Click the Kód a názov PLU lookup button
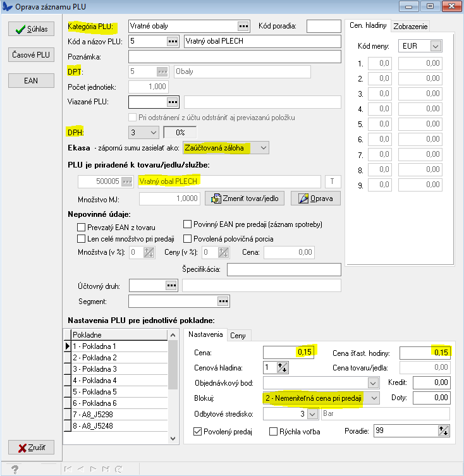Image resolution: width=464 pixels, height=476 pixels. (x=173, y=42)
